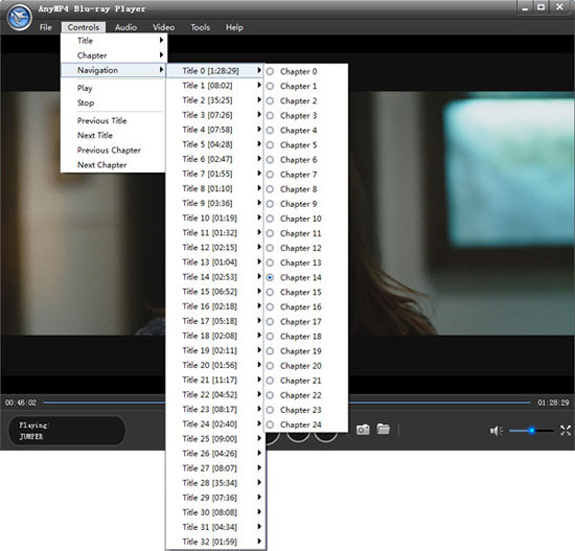Take a snapshot with the camera icon

[x=363, y=429]
